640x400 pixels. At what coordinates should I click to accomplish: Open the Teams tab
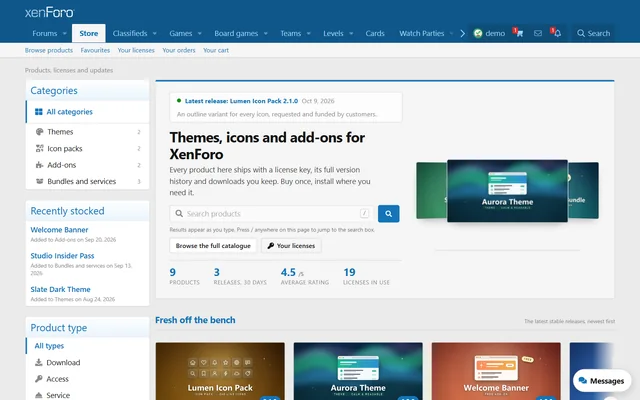[x=291, y=33]
